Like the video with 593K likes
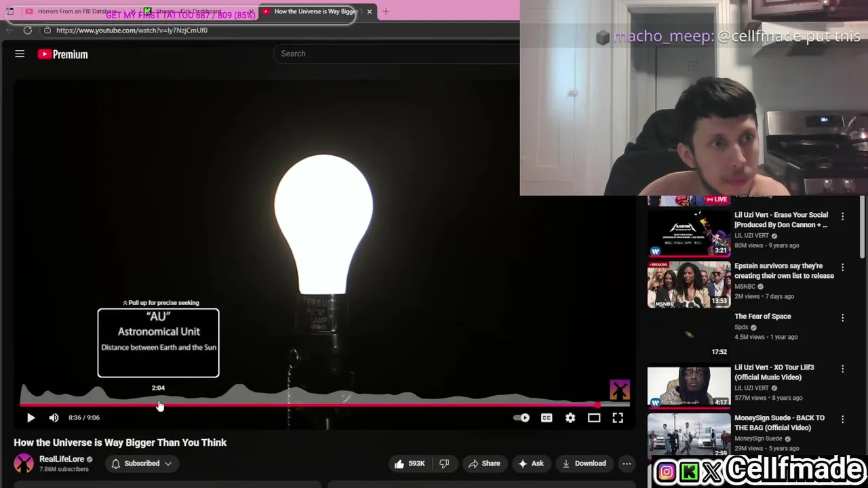Screen dimensions: 868x488 pos(410,464)
